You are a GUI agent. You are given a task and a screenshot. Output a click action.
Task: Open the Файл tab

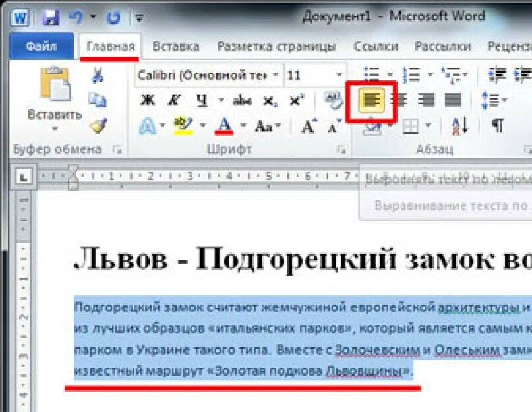click(x=42, y=47)
